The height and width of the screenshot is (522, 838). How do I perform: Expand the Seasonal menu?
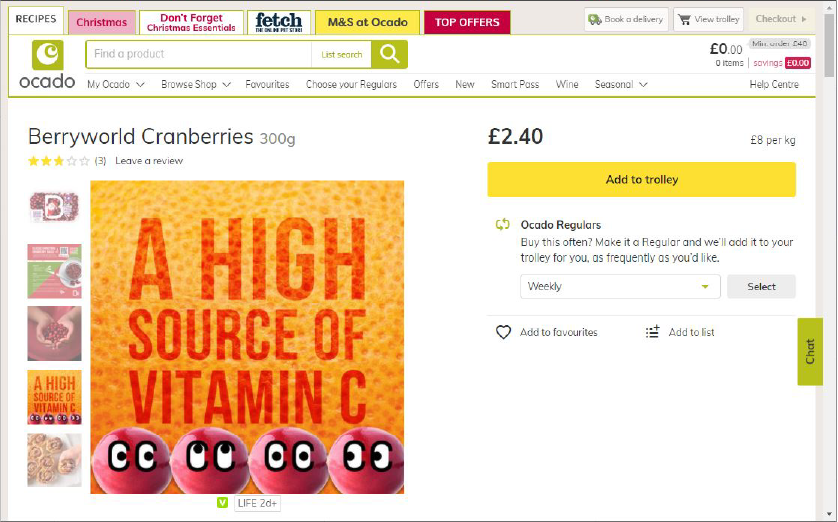(621, 85)
